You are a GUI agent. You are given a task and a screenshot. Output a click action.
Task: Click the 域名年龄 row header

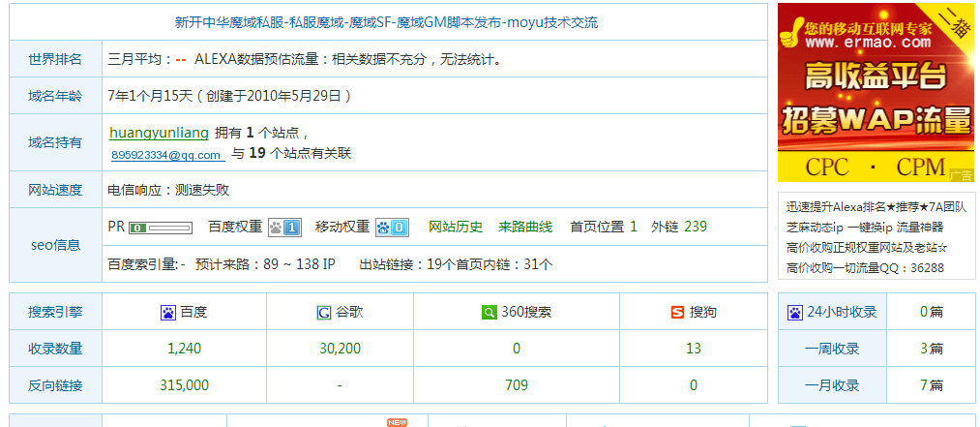pyautogui.click(x=55, y=96)
